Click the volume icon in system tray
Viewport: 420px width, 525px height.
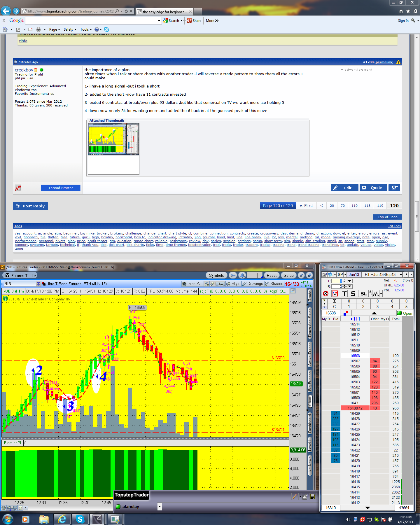pos(348,519)
